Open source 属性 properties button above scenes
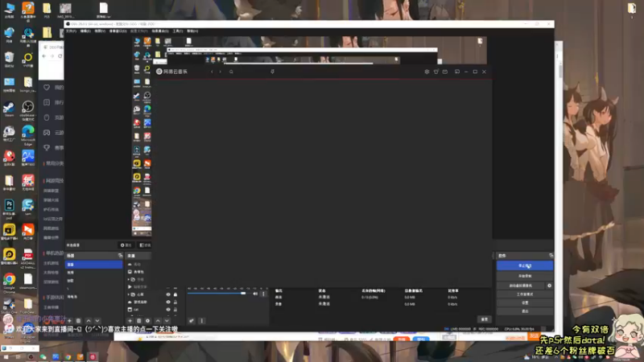Image resolution: width=644 pixels, height=362 pixels. click(x=126, y=245)
